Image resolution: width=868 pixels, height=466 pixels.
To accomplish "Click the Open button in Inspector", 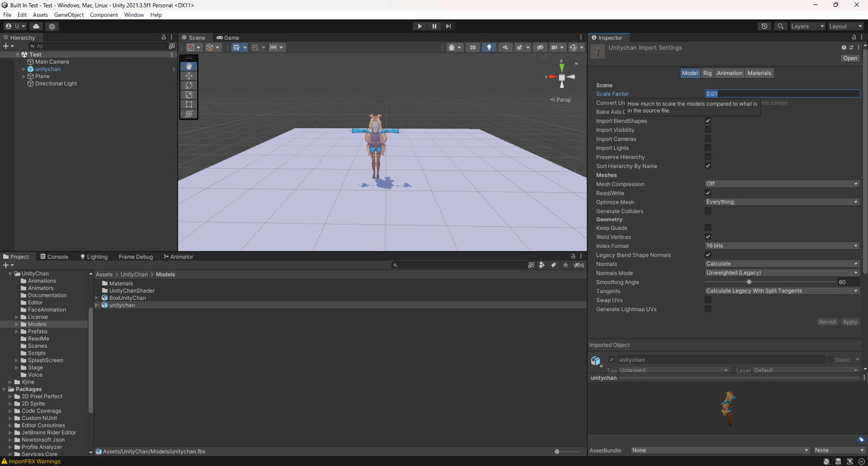I will 850,58.
